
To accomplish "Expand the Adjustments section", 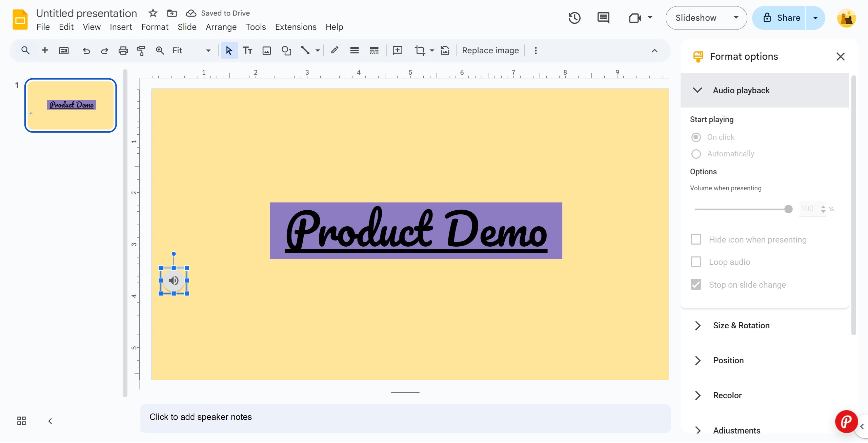I will [765, 430].
